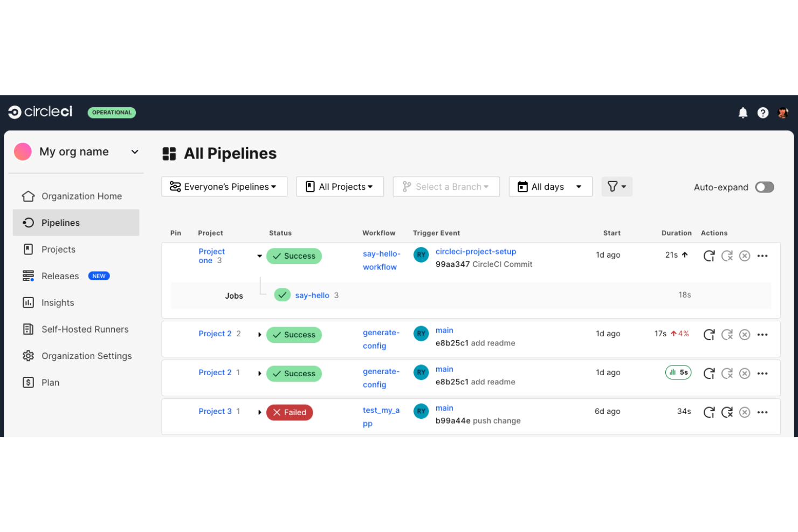Open the notifications bell

click(x=742, y=112)
